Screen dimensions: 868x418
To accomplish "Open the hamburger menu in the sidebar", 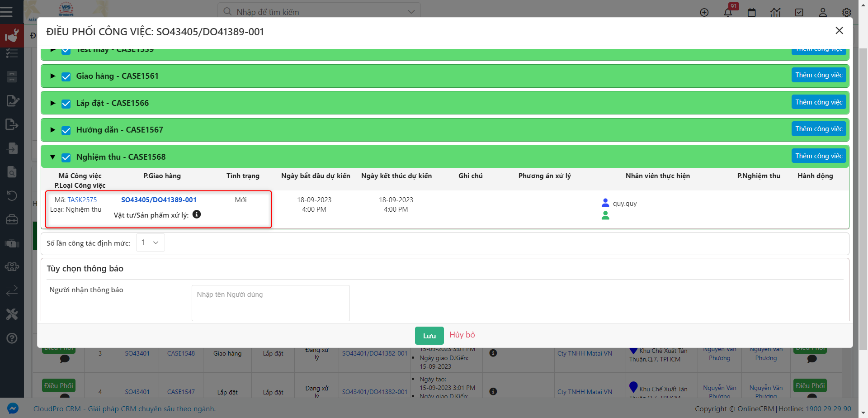I will pyautogui.click(x=6, y=12).
